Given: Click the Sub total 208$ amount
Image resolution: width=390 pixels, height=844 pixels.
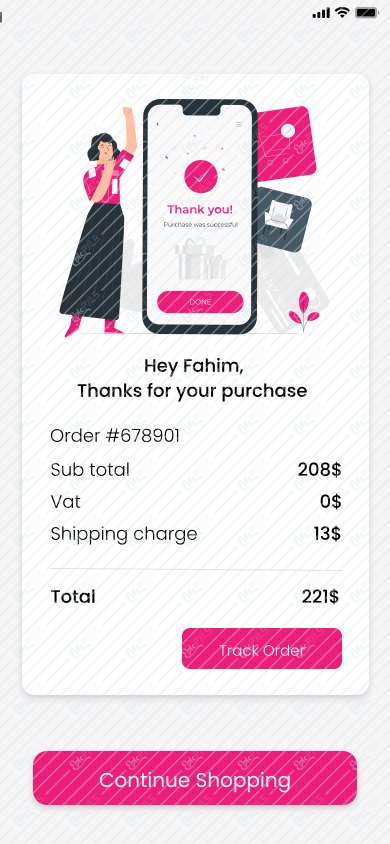Looking at the screenshot, I should (320, 469).
